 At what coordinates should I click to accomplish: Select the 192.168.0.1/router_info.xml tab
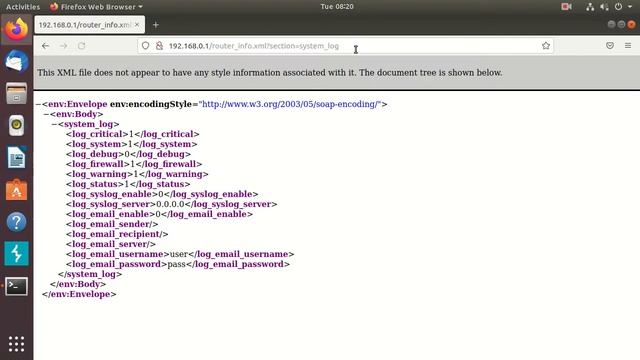point(89,25)
